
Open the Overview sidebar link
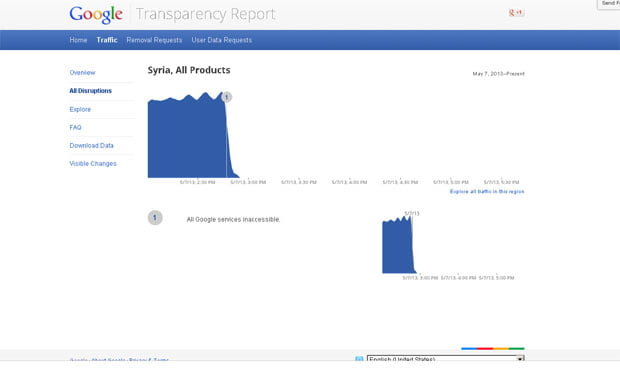[82, 73]
